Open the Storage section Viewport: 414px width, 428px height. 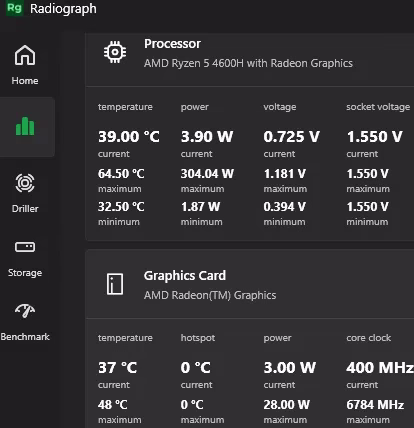25,259
